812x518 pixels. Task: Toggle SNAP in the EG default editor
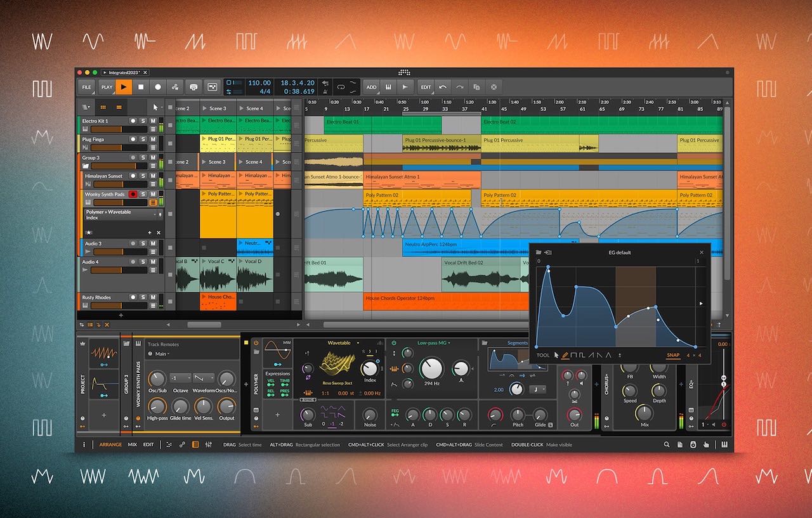tap(674, 355)
